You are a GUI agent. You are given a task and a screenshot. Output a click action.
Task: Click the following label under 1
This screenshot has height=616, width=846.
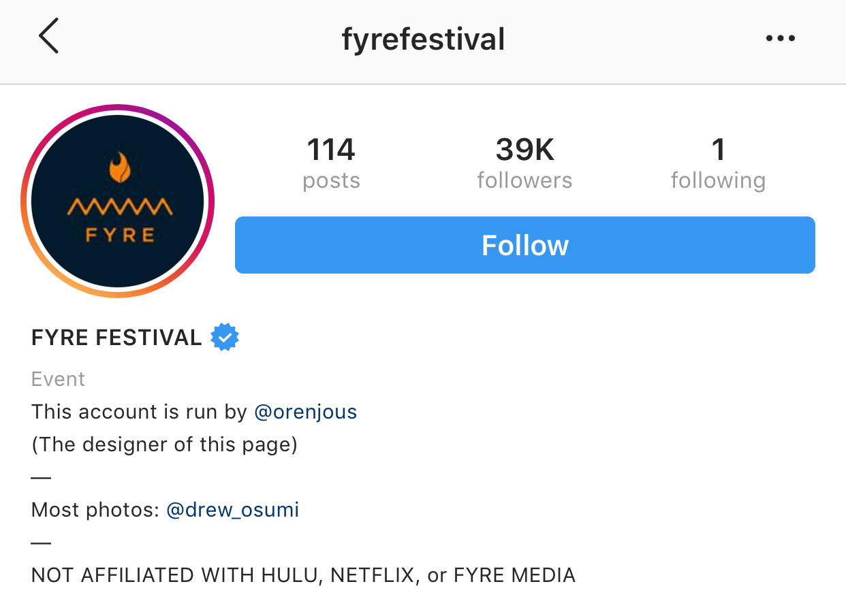719,180
